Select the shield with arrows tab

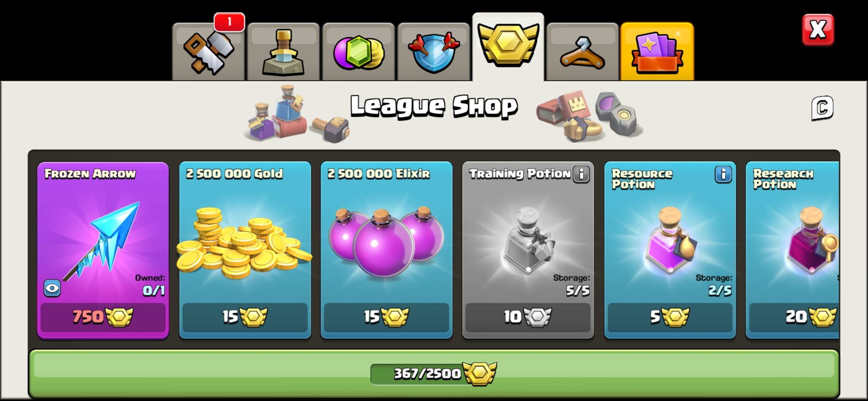(x=434, y=52)
